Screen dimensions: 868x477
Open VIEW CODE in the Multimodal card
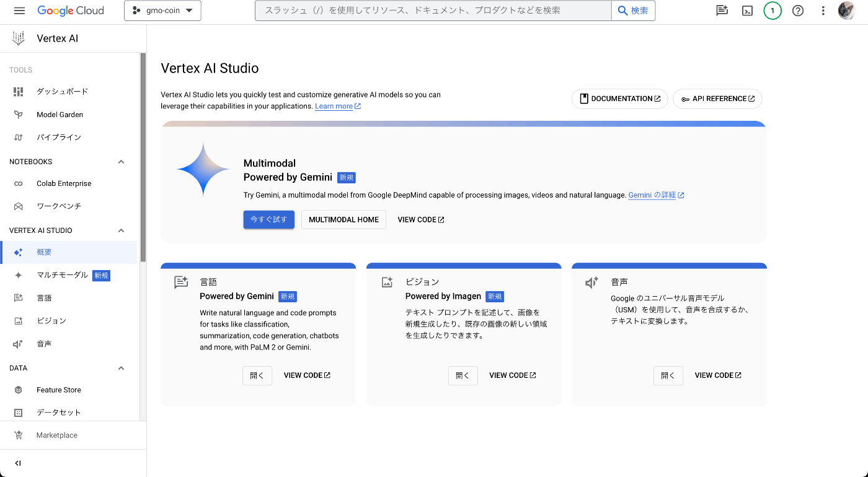click(x=421, y=219)
